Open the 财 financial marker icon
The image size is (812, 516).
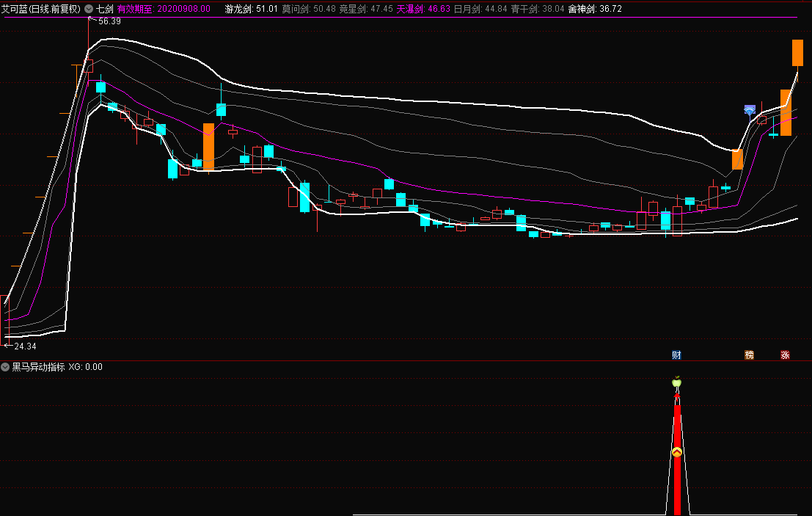click(676, 355)
